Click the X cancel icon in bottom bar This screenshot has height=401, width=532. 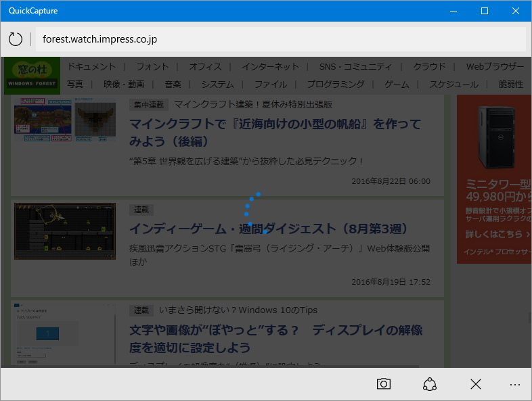tap(476, 384)
